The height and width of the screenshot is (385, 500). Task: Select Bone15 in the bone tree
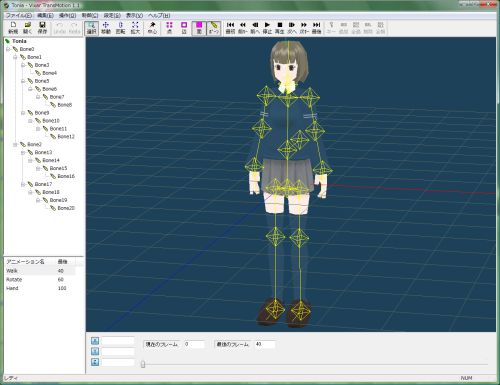point(58,168)
